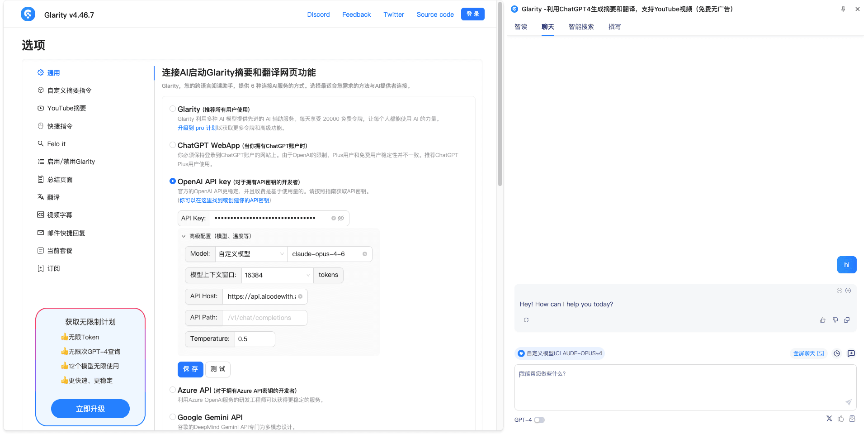The width and height of the screenshot is (868, 434).
Task: Select the OpenAI API key radio button
Action: tap(173, 181)
